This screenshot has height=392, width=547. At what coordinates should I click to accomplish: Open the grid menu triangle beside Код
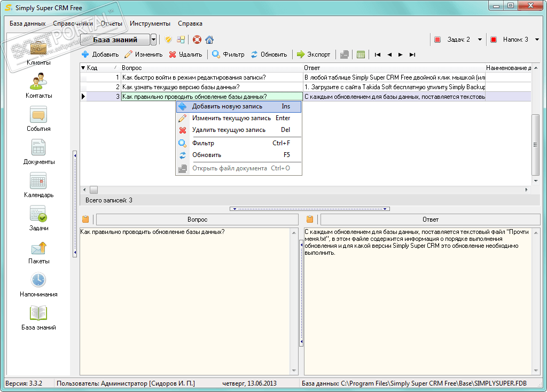point(83,68)
